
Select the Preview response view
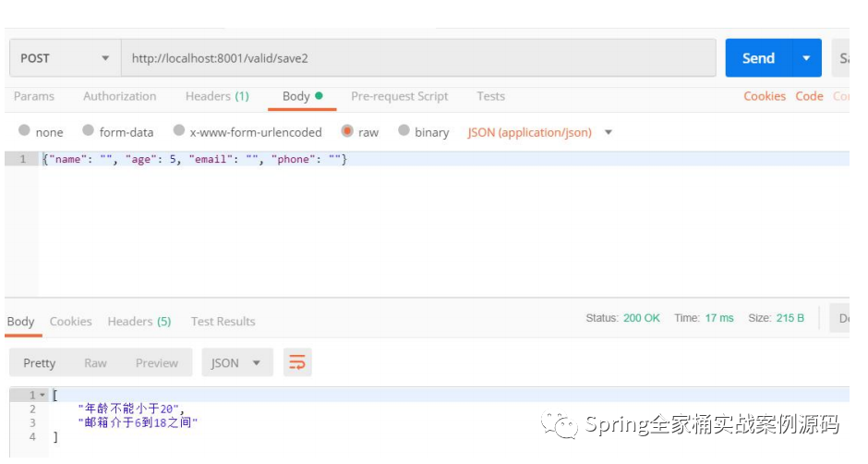coord(157,363)
